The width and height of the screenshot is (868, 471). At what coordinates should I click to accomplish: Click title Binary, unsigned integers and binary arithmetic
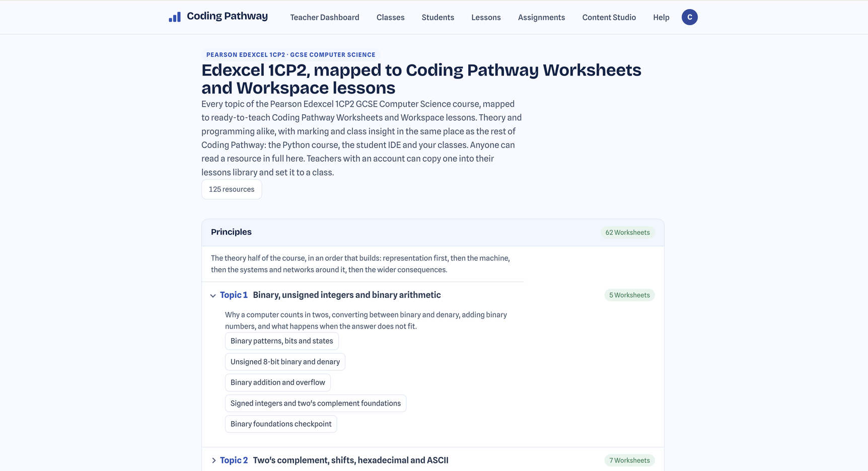[x=347, y=295]
